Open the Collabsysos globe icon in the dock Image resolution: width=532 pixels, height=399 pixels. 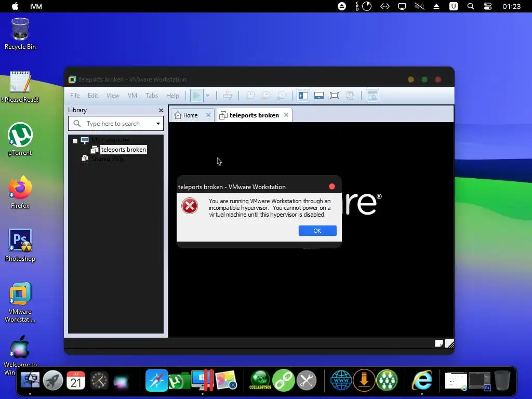[x=260, y=381]
